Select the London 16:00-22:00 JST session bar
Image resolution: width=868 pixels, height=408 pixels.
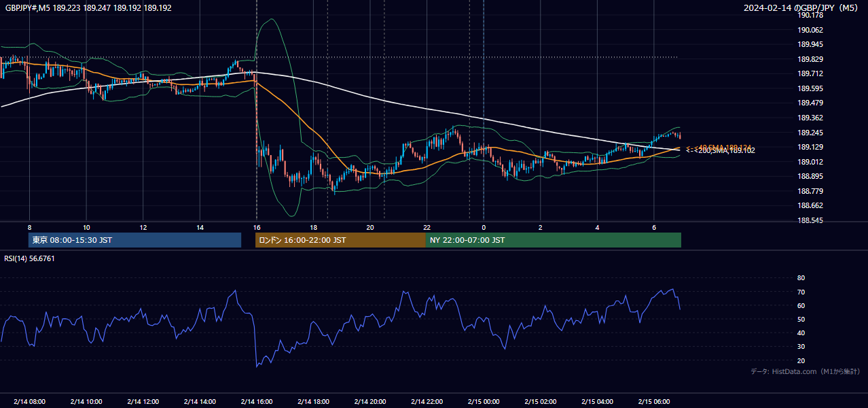340,240
